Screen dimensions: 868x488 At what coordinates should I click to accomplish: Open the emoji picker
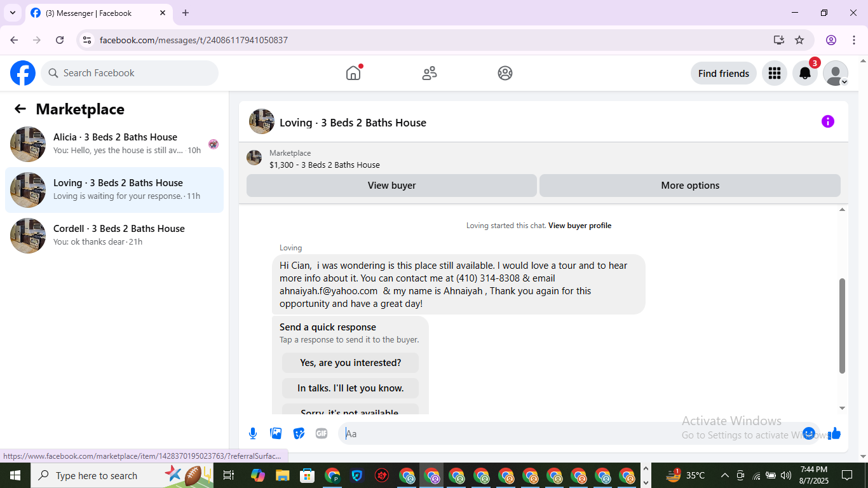(809, 433)
